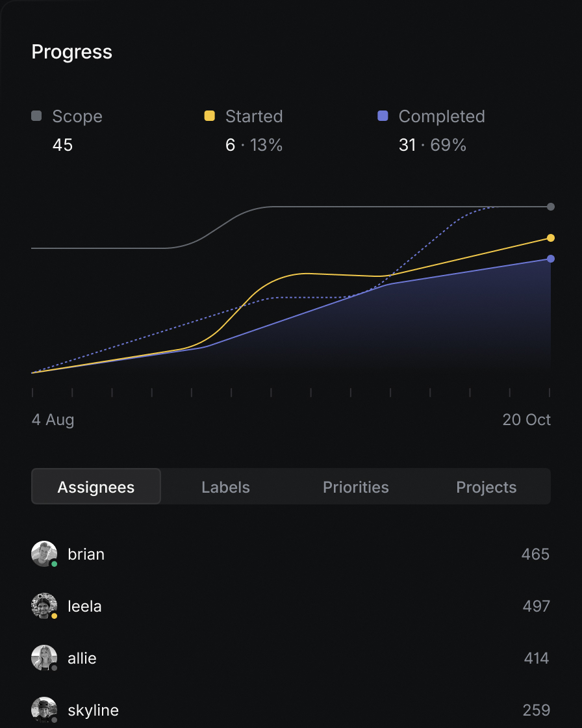Viewport: 582px width, 728px height.
Task: Click the Scope line end point
Action: click(x=551, y=207)
